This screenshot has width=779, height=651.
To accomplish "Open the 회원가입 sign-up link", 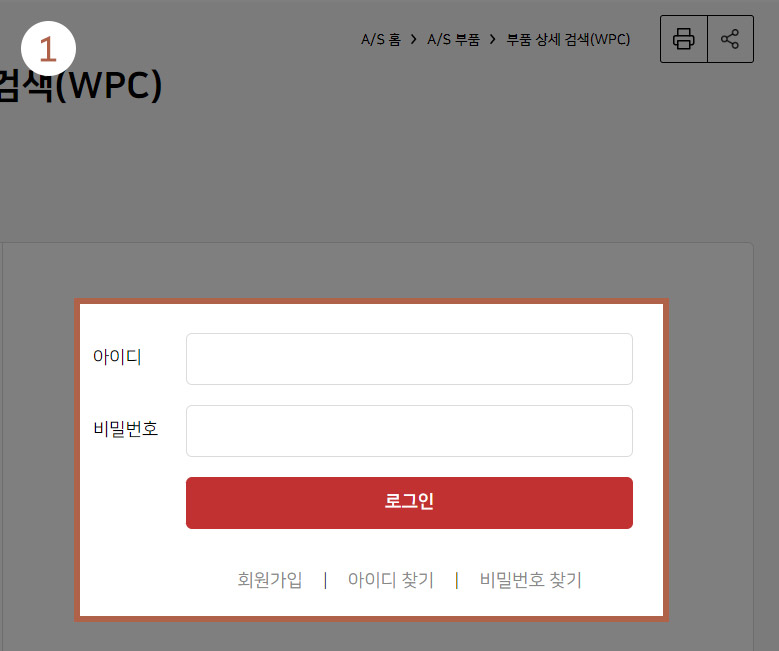I will click(270, 579).
